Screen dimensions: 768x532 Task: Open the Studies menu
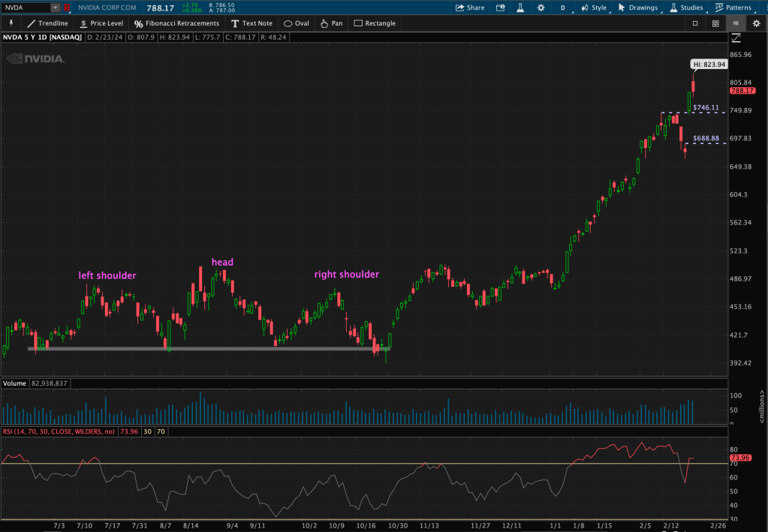(685, 8)
